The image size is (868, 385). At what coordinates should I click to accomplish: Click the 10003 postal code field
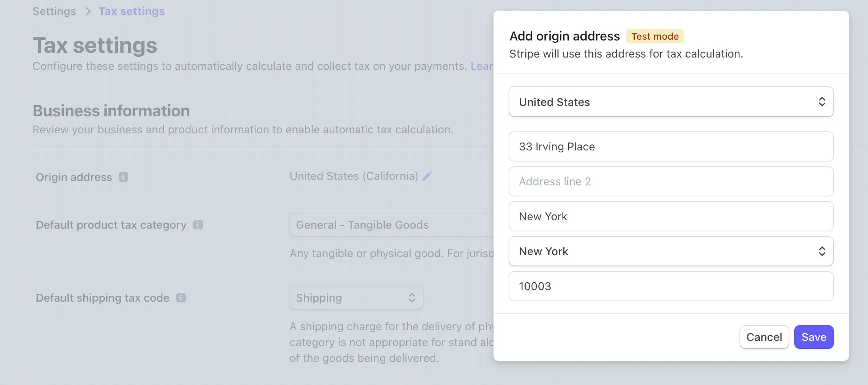pos(671,286)
